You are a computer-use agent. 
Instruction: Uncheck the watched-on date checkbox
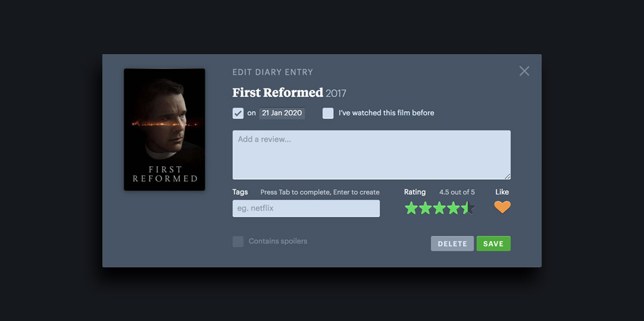238,113
